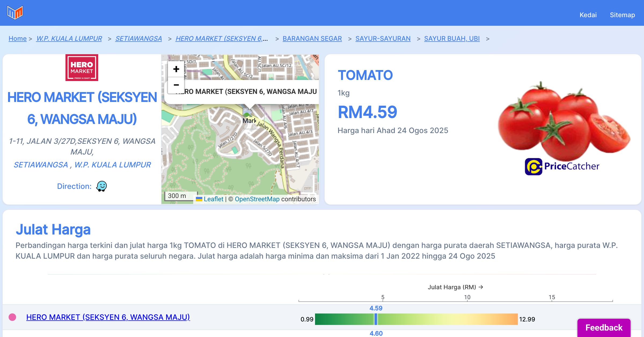Click the HERO MARKET store name heading
This screenshot has width=644, height=337.
point(82,108)
